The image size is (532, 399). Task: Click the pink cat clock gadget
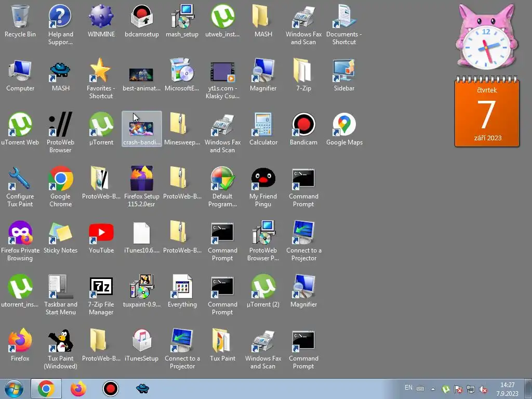(486, 37)
